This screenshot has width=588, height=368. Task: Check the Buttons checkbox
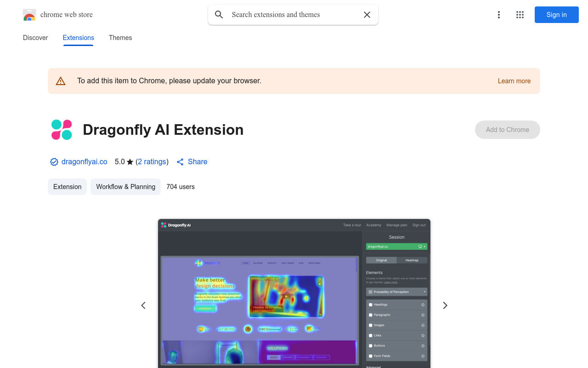(x=371, y=345)
